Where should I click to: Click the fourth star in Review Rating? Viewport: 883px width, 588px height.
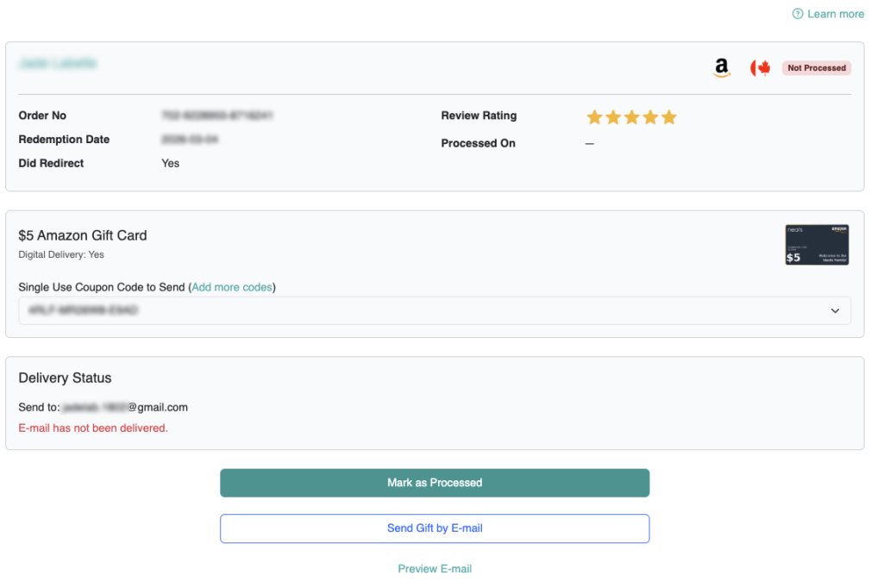tap(650, 117)
